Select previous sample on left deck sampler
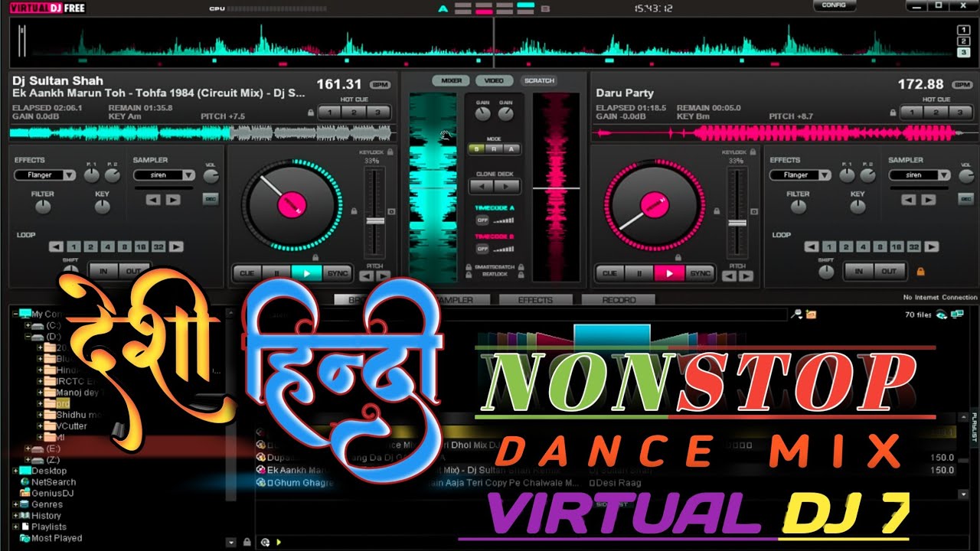 [153, 200]
